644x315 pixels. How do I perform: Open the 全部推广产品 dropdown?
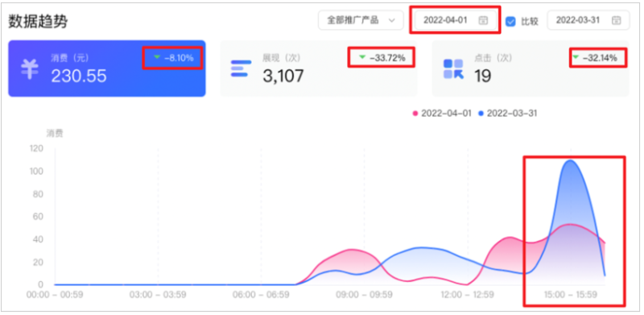point(361,20)
